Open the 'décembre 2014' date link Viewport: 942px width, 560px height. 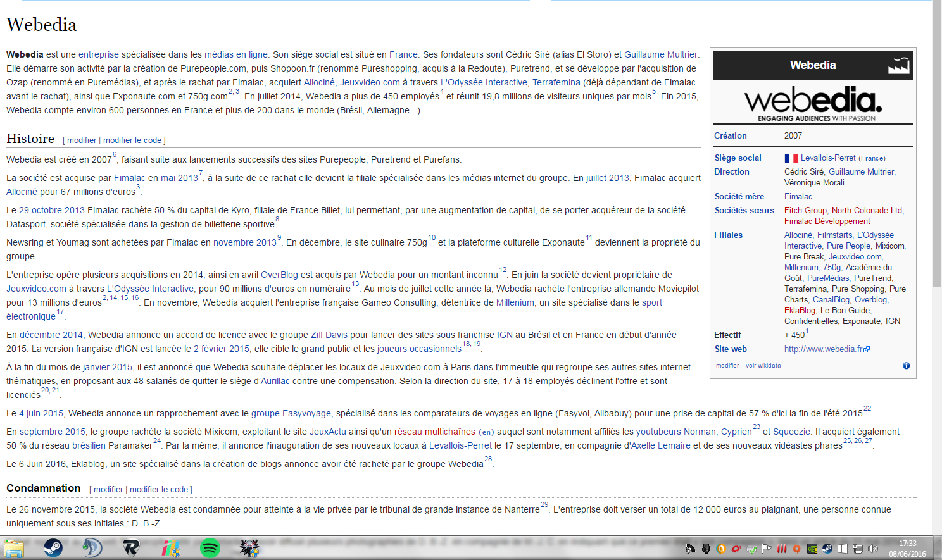(51, 335)
